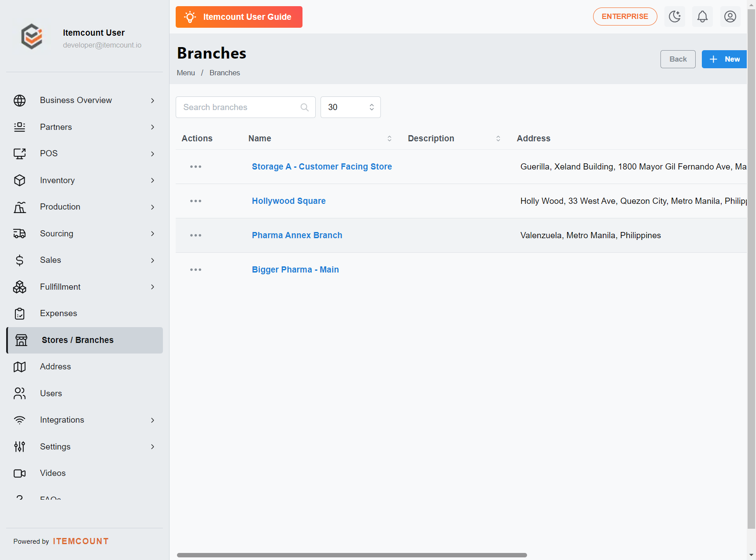Open the Videos menu item

pos(85,473)
